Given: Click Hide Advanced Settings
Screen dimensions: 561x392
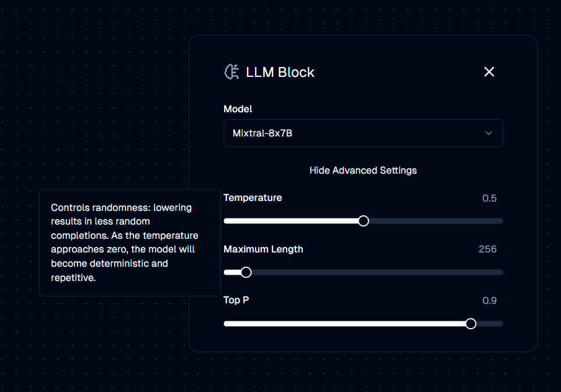Looking at the screenshot, I should [x=363, y=170].
